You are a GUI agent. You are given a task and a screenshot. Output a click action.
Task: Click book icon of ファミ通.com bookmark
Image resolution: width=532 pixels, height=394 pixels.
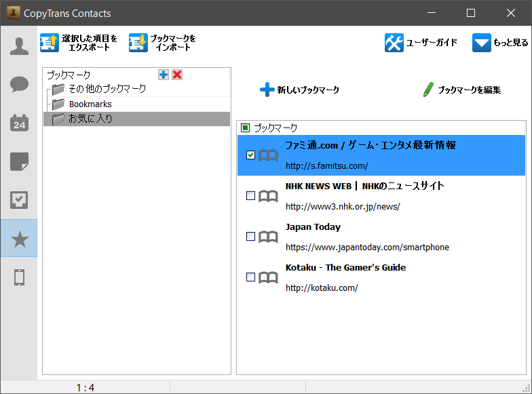click(268, 156)
